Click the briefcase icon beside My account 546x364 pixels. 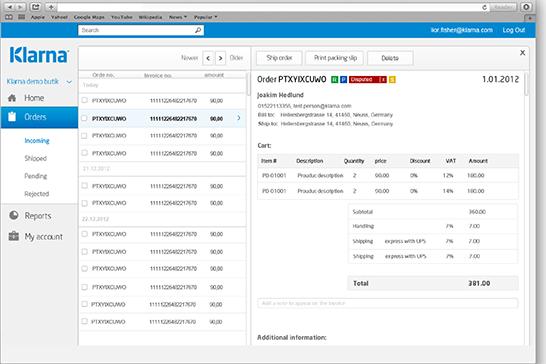14,236
